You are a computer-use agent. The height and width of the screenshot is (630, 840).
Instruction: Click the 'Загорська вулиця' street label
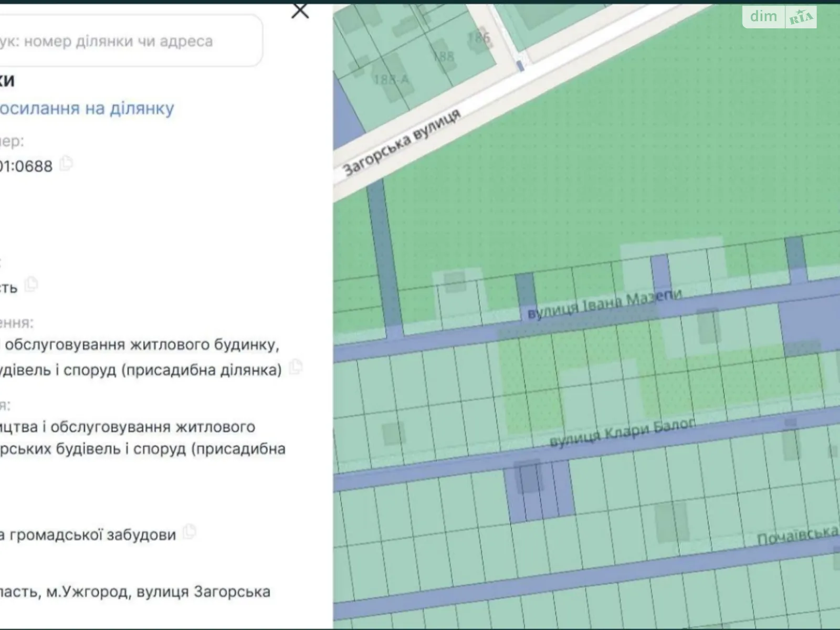[401, 143]
